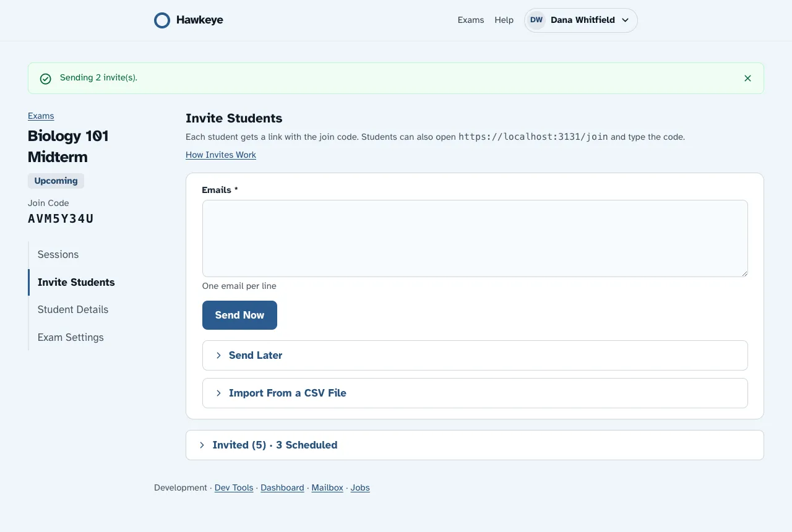Click the DW avatar badge
This screenshot has height=532, width=792.
click(536, 20)
